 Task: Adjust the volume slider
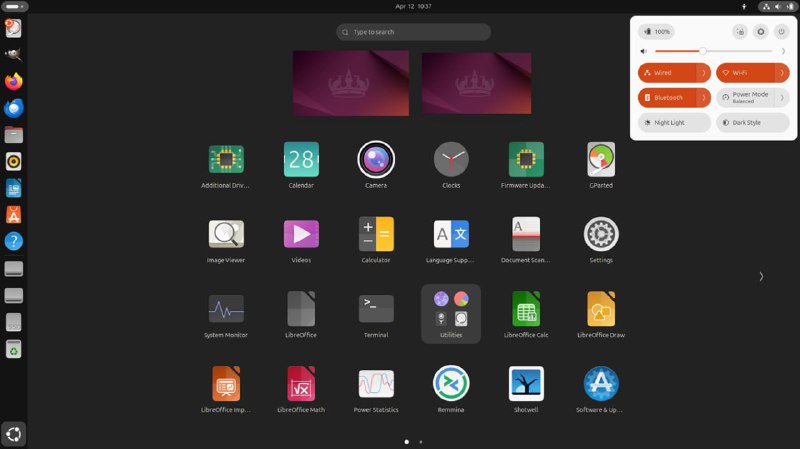713,51
